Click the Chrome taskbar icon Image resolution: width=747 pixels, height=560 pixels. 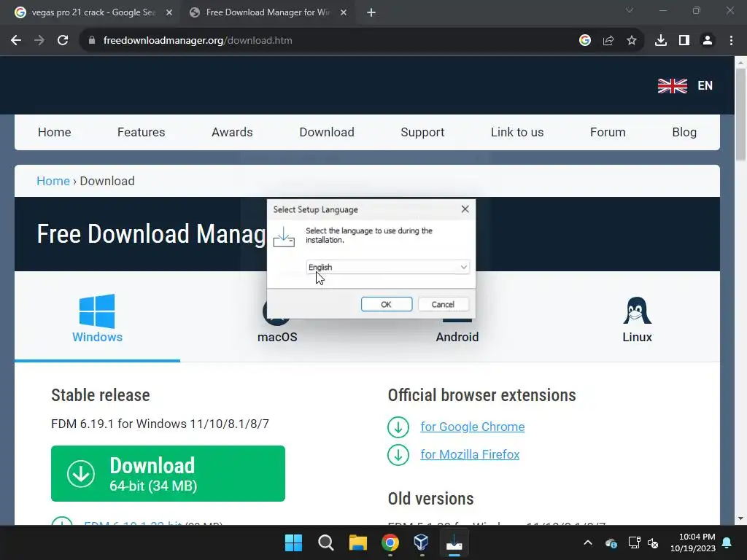click(x=390, y=542)
